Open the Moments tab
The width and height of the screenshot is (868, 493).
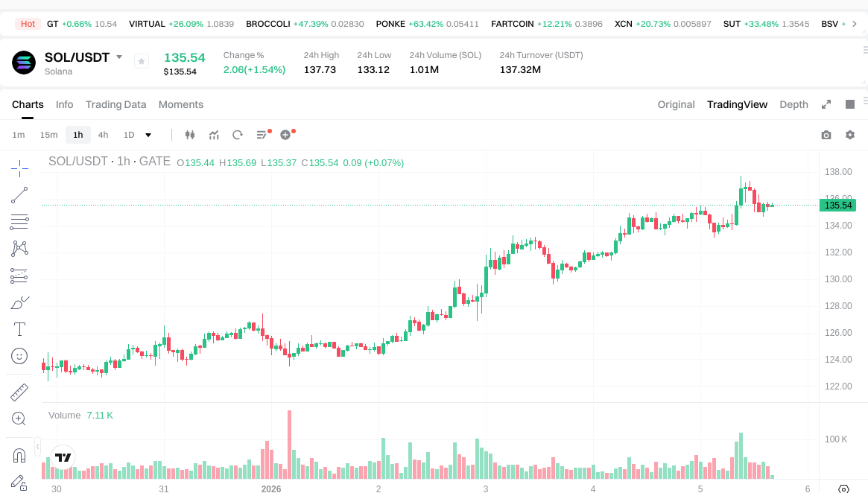point(181,104)
